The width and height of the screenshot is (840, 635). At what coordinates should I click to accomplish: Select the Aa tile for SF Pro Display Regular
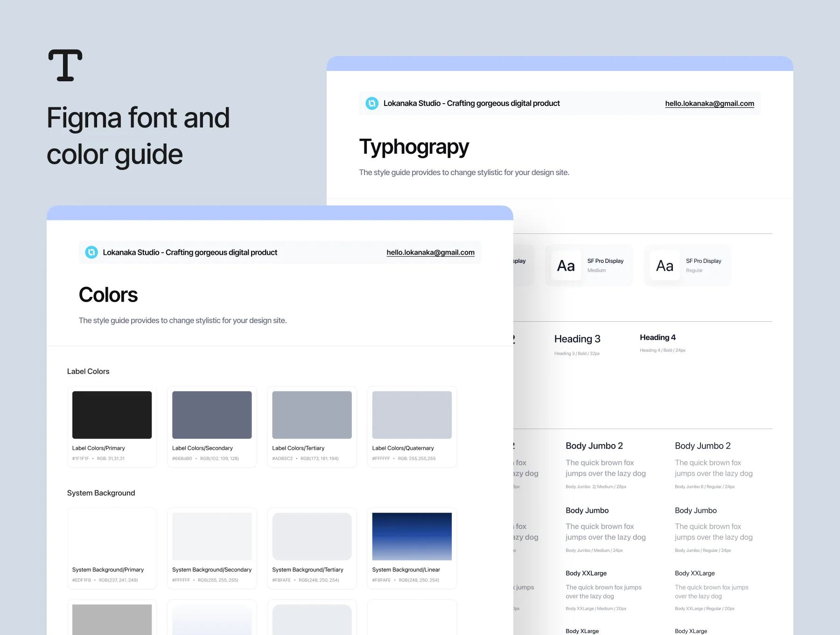pyautogui.click(x=665, y=265)
